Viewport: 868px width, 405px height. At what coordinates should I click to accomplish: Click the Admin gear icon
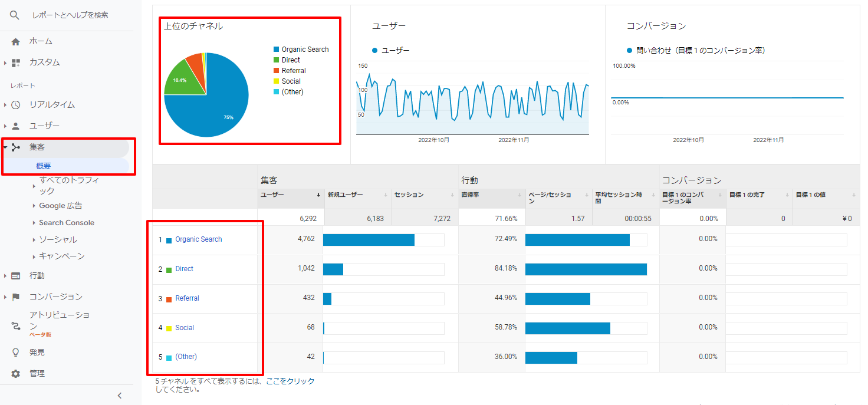point(16,374)
